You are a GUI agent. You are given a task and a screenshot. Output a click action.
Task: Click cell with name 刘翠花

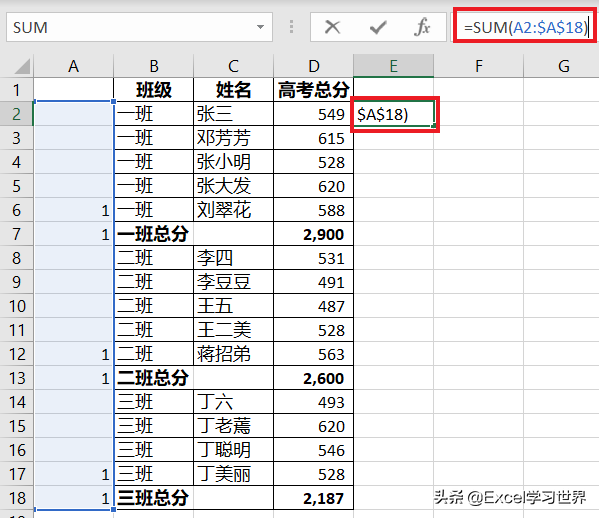click(x=233, y=210)
